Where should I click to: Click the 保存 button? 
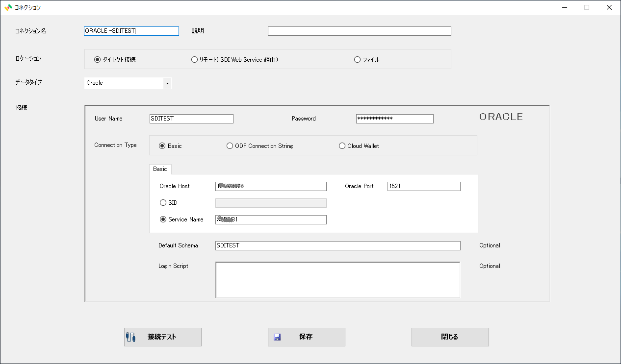[x=307, y=337]
